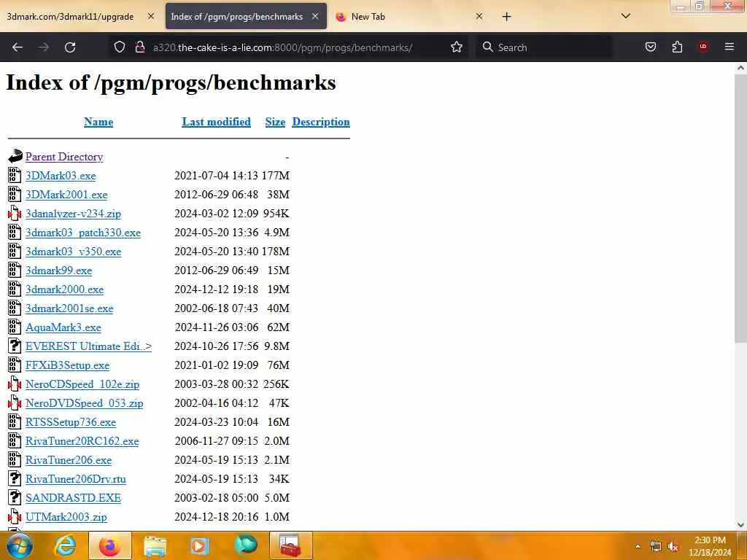Viewport: 747px width, 560px height.
Task: Open the Firefox hamburger menu
Action: (x=729, y=47)
